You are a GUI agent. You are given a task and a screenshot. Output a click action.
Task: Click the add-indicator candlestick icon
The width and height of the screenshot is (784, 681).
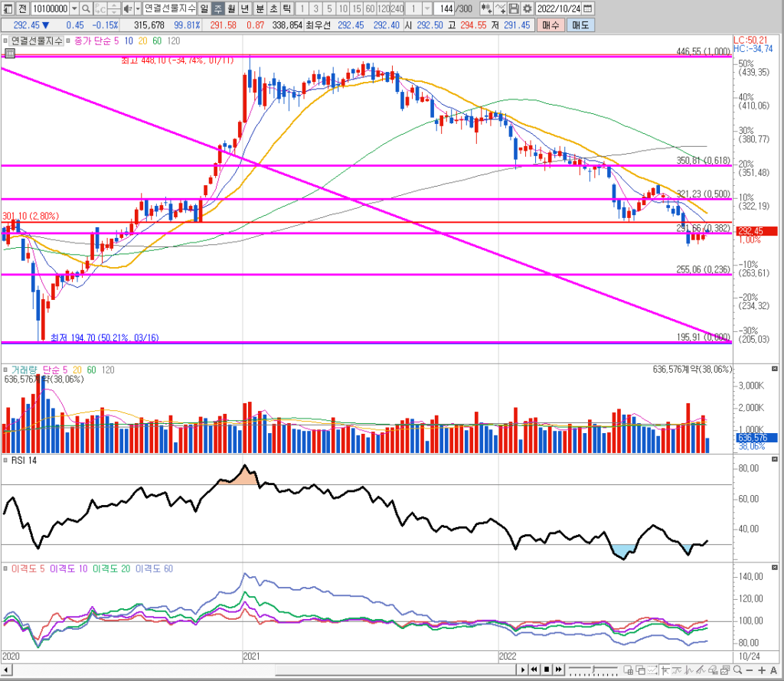coord(486,9)
